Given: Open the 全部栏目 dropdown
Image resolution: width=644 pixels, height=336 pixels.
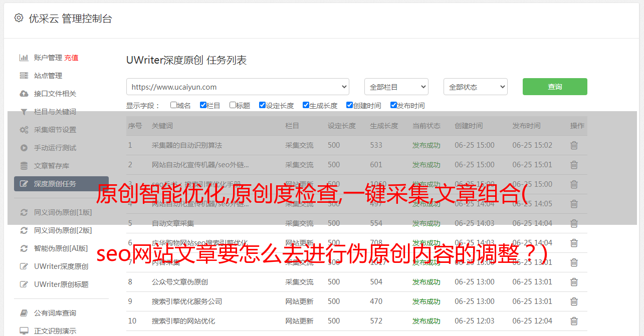Looking at the screenshot, I should [x=396, y=87].
